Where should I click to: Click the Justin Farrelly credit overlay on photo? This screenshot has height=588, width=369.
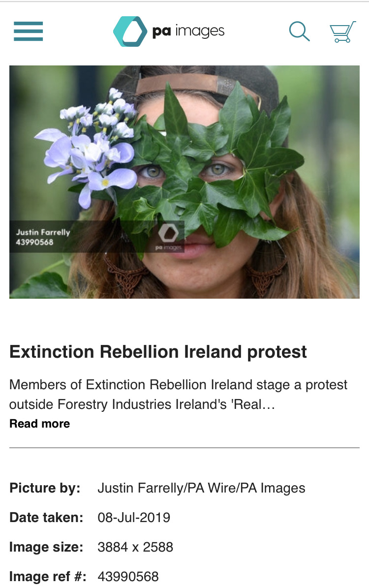43,237
